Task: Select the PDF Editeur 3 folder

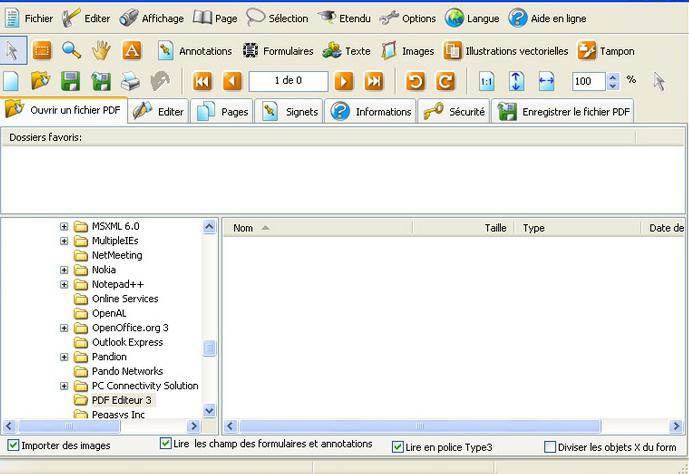Action: [x=121, y=400]
